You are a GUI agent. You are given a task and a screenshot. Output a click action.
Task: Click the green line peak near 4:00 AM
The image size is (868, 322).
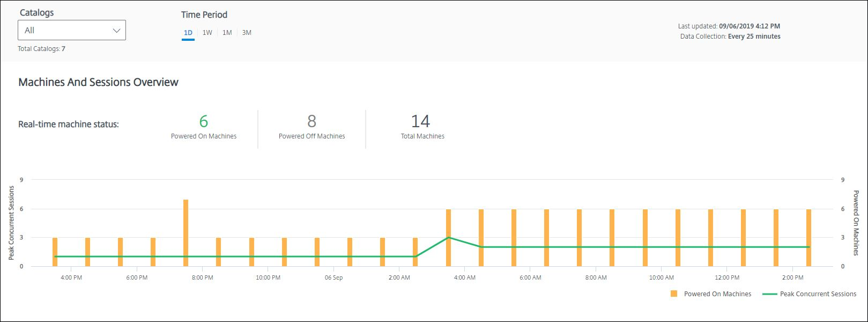(448, 237)
